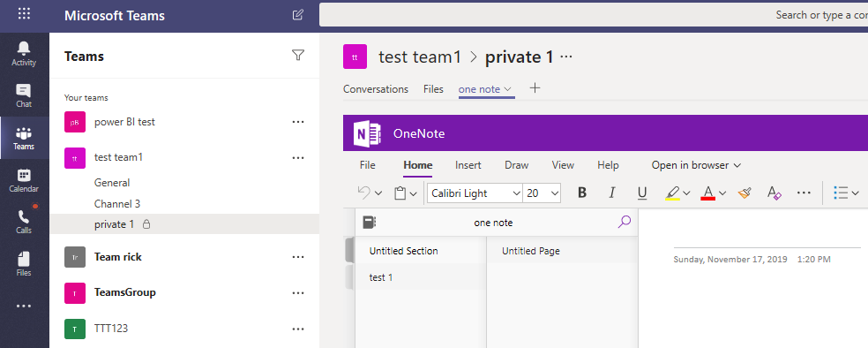This screenshot has height=348, width=868.
Task: Open the power BI test team
Action: [124, 122]
